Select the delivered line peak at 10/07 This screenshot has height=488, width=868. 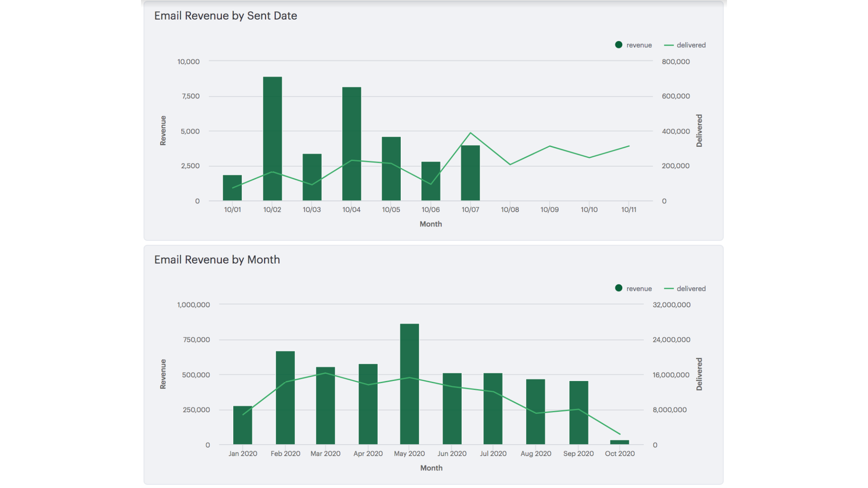pos(470,133)
